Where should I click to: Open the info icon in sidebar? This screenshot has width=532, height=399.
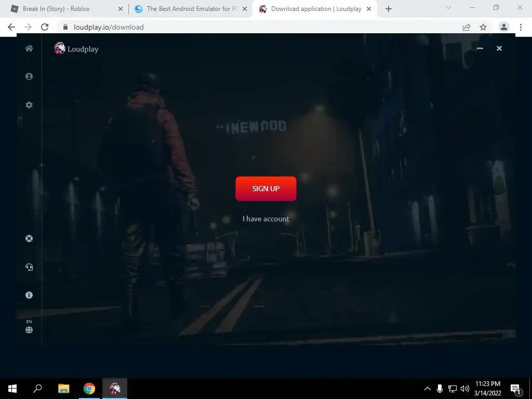pyautogui.click(x=29, y=295)
